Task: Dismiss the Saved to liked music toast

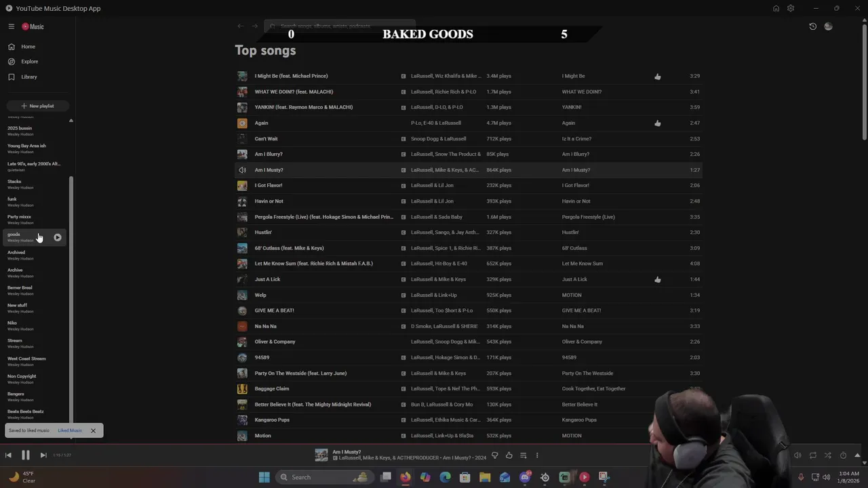Action: pyautogui.click(x=93, y=430)
